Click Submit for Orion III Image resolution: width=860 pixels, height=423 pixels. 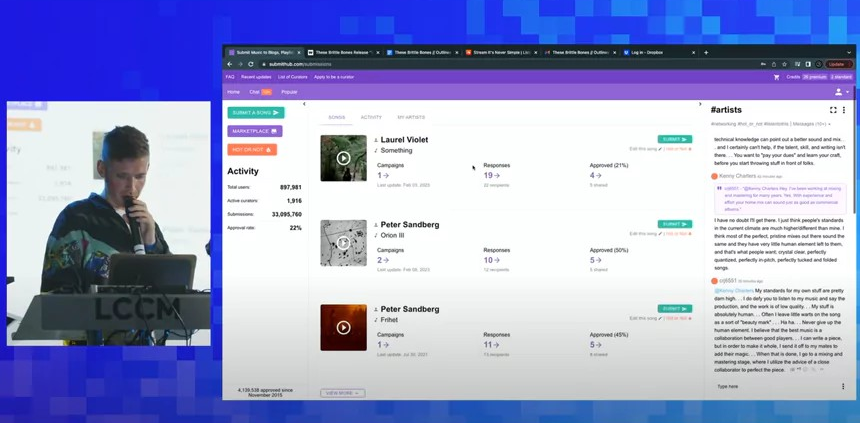(x=675, y=224)
